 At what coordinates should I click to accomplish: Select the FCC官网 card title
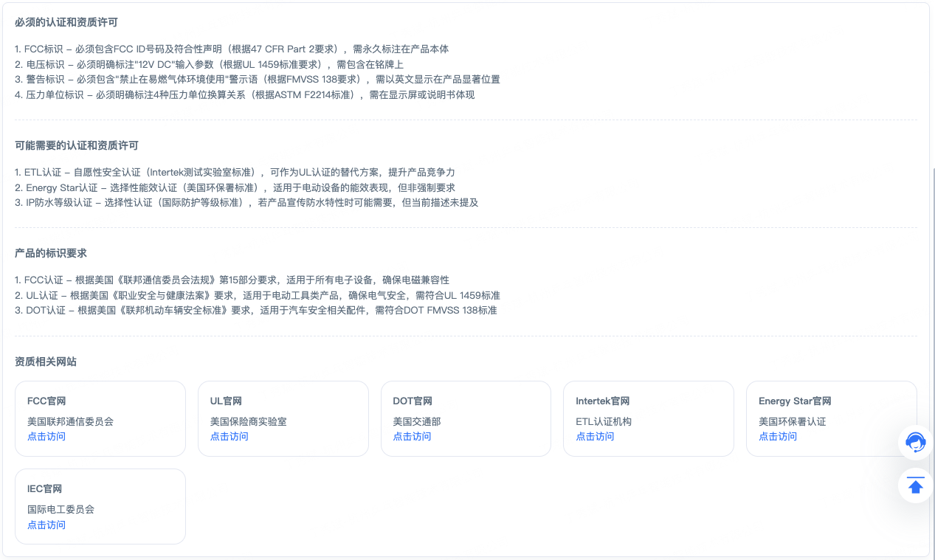(46, 401)
